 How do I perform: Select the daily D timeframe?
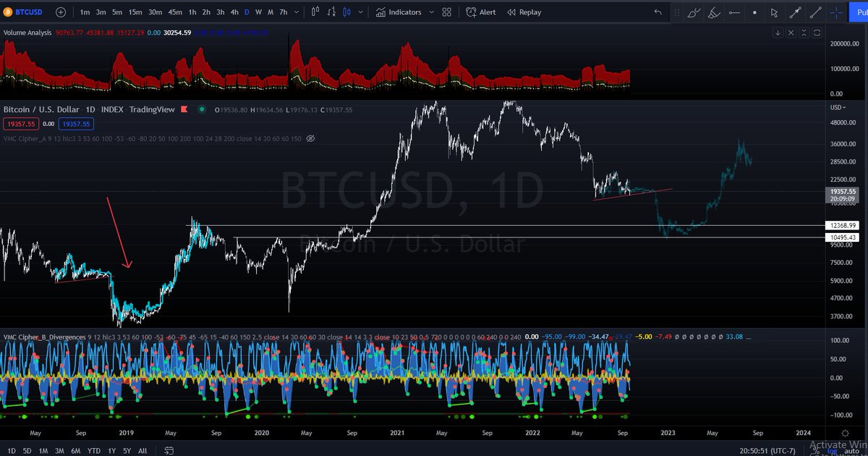pyautogui.click(x=247, y=12)
